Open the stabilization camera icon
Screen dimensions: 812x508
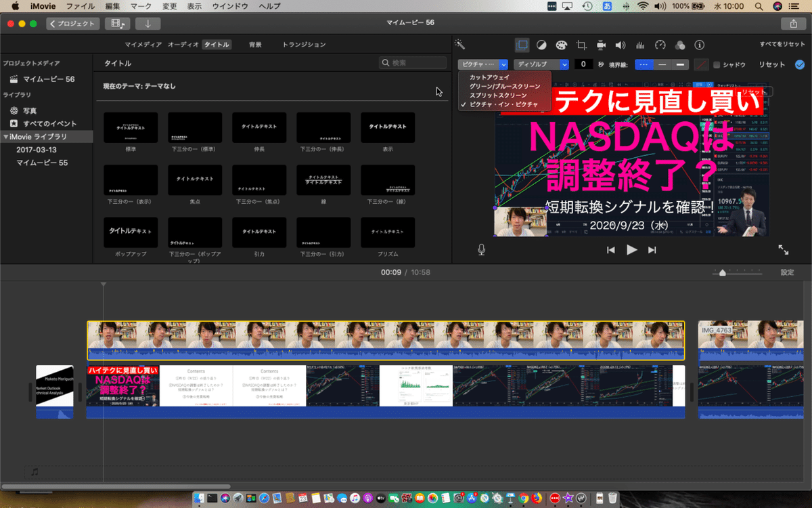(601, 45)
